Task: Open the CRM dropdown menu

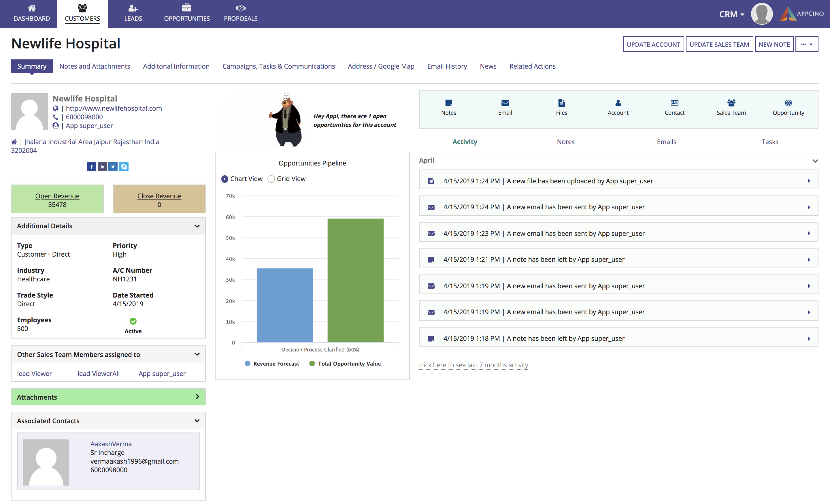Action: 732,14
